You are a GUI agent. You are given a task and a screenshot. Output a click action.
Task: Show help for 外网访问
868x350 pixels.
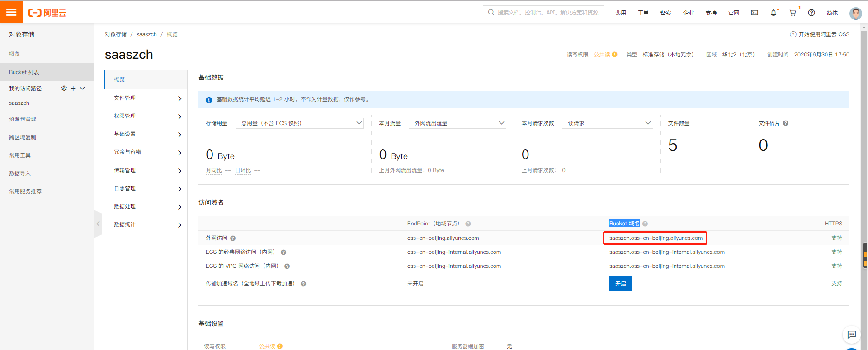pyautogui.click(x=233, y=238)
